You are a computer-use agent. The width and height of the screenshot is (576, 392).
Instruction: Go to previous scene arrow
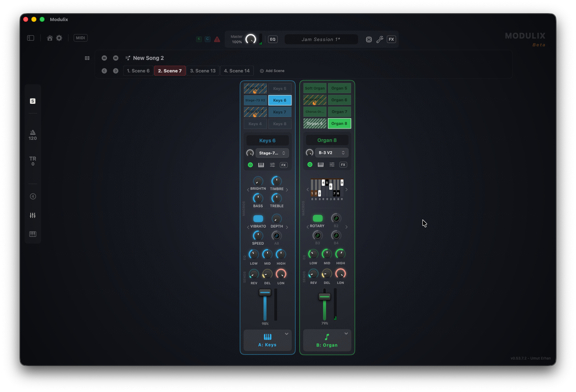104,71
